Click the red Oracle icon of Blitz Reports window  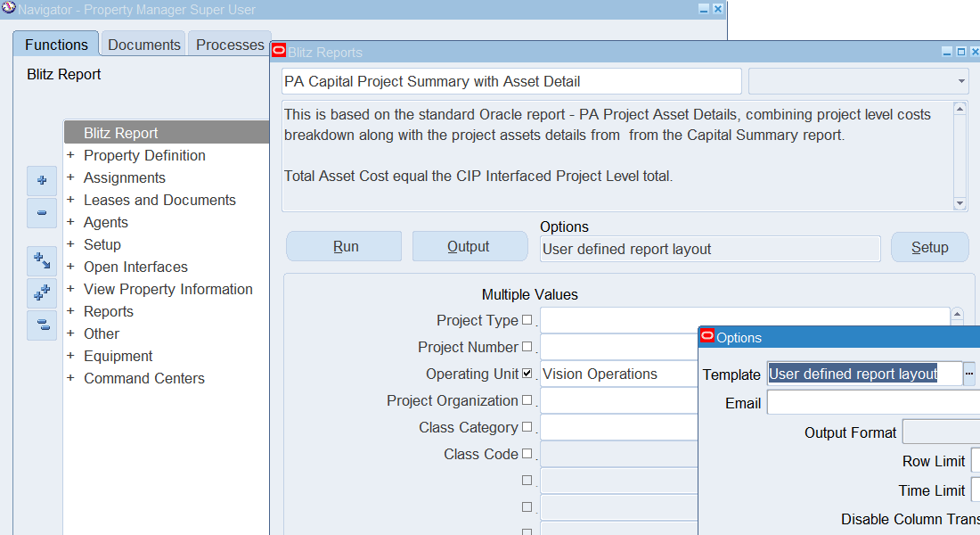(279, 51)
